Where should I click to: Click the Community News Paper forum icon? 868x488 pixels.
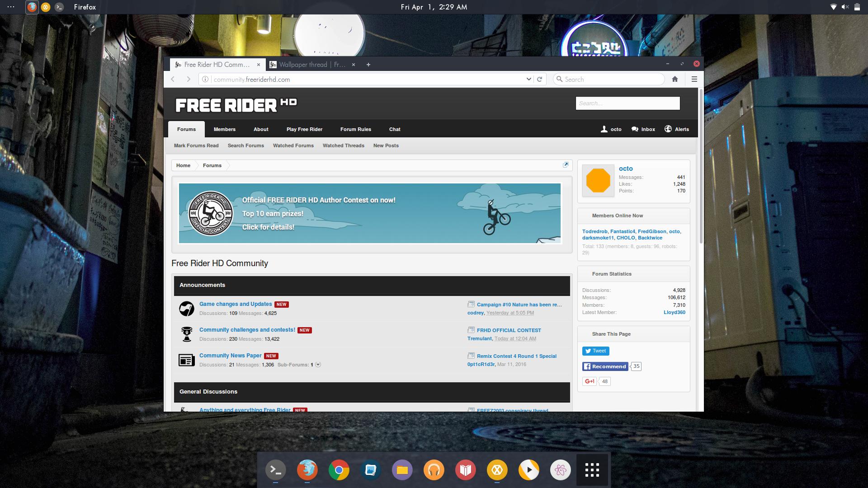point(187,360)
